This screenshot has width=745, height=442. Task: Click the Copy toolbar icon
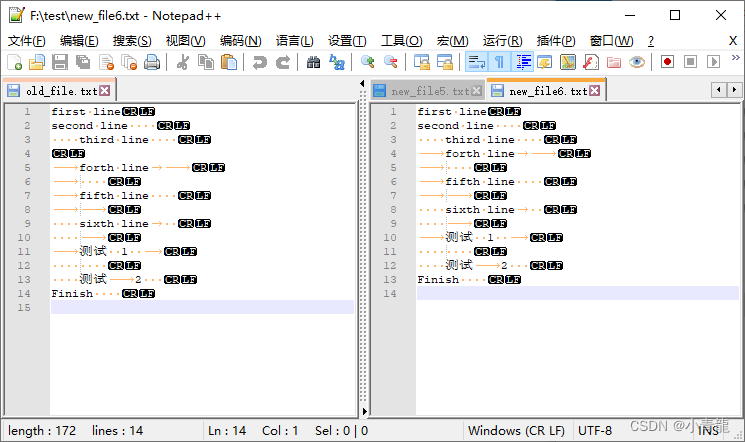(206, 62)
